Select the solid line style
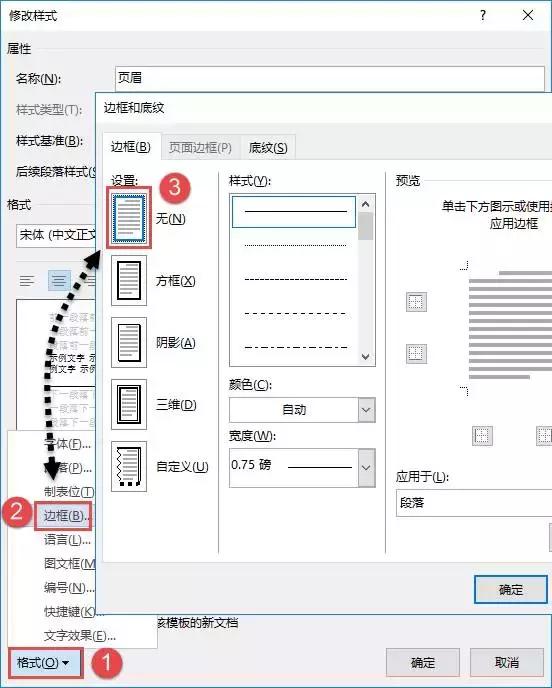The image size is (552, 688). tap(294, 211)
